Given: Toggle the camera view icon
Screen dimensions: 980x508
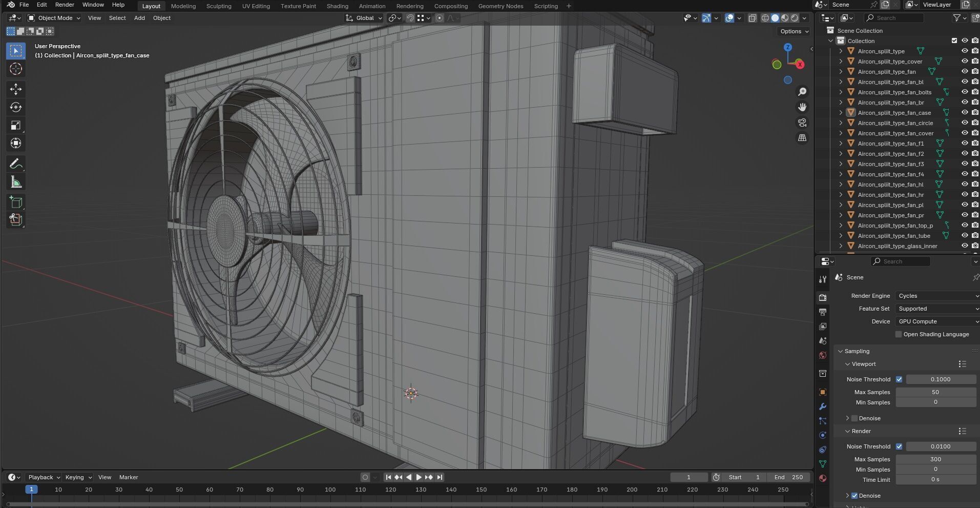Looking at the screenshot, I should tap(802, 123).
